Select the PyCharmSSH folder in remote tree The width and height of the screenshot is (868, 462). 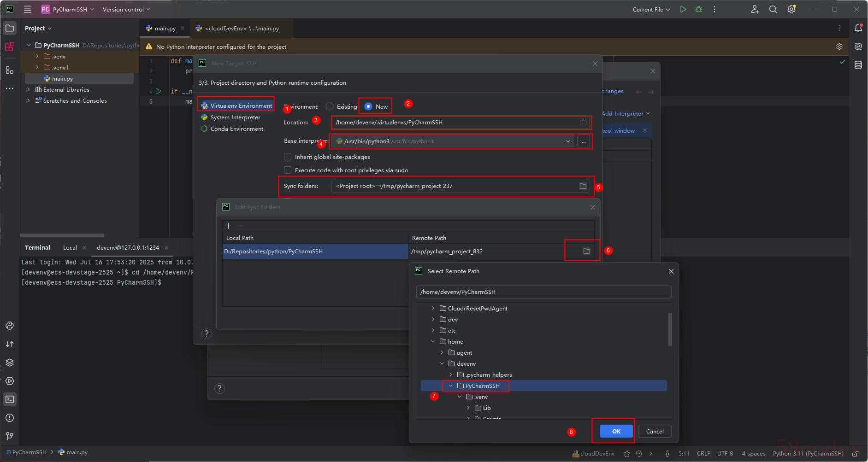coord(544,386)
